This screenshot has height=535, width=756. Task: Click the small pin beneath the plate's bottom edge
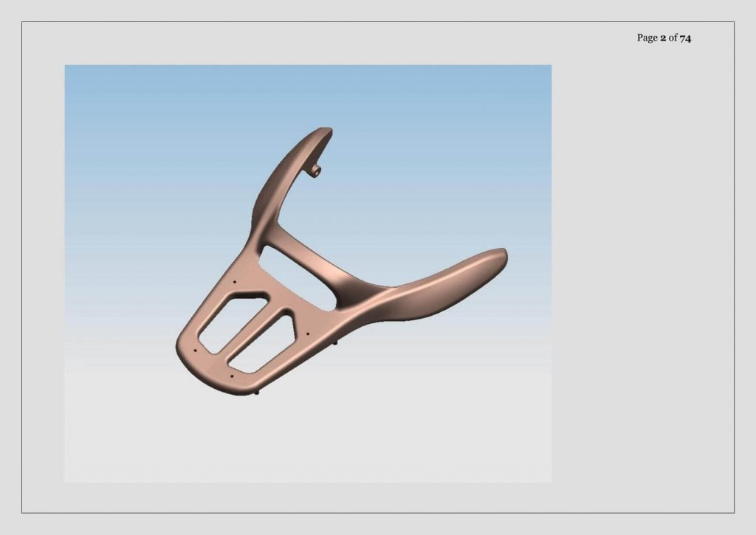(257, 393)
